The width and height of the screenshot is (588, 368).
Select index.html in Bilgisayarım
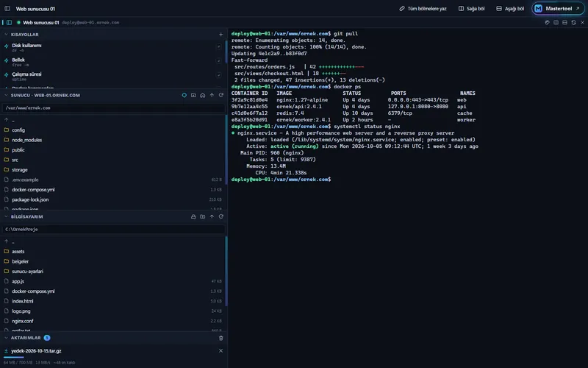coord(112,301)
